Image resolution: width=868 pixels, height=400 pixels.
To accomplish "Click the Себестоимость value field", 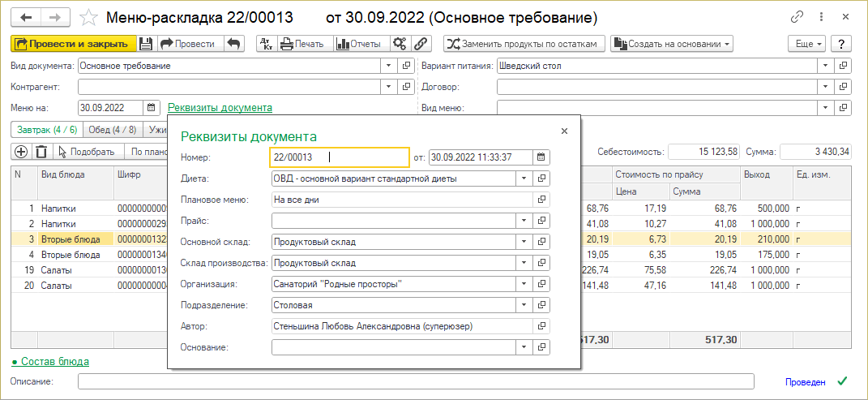I will 703,152.
